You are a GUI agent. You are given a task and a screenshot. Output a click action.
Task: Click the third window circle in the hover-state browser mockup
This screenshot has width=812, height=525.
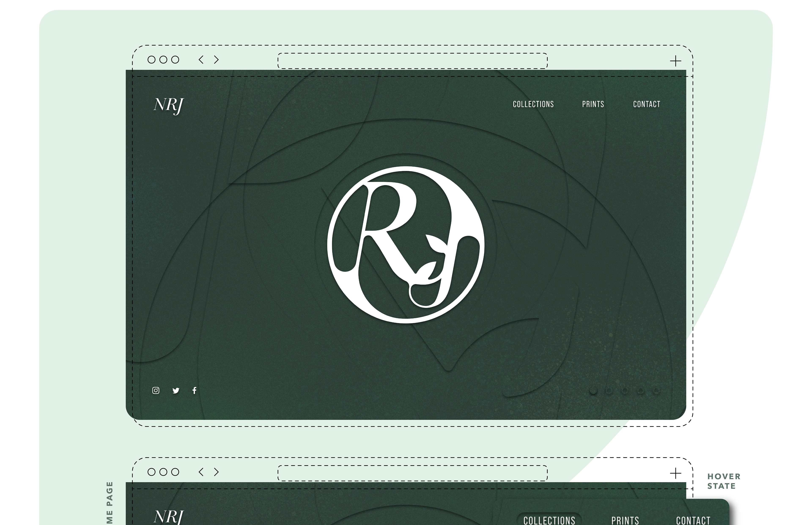click(x=175, y=472)
